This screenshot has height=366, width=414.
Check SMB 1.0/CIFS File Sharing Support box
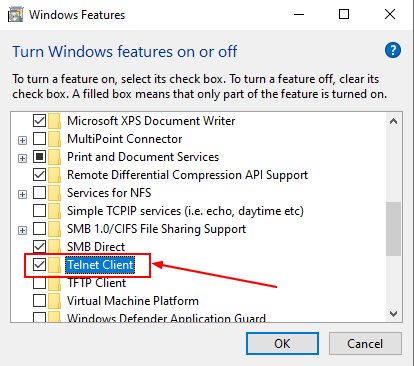(39, 229)
